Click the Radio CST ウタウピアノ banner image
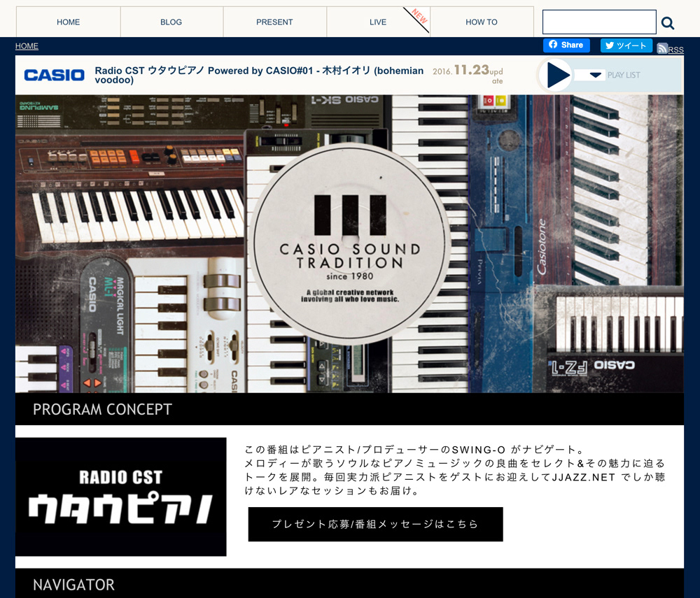Image resolution: width=700 pixels, height=598 pixels. [121, 497]
